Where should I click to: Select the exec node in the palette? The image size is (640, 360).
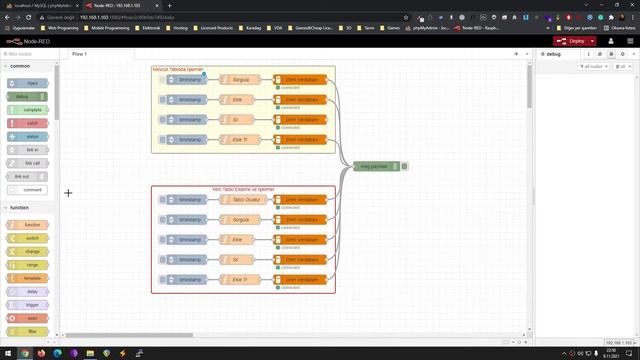[x=27, y=318]
